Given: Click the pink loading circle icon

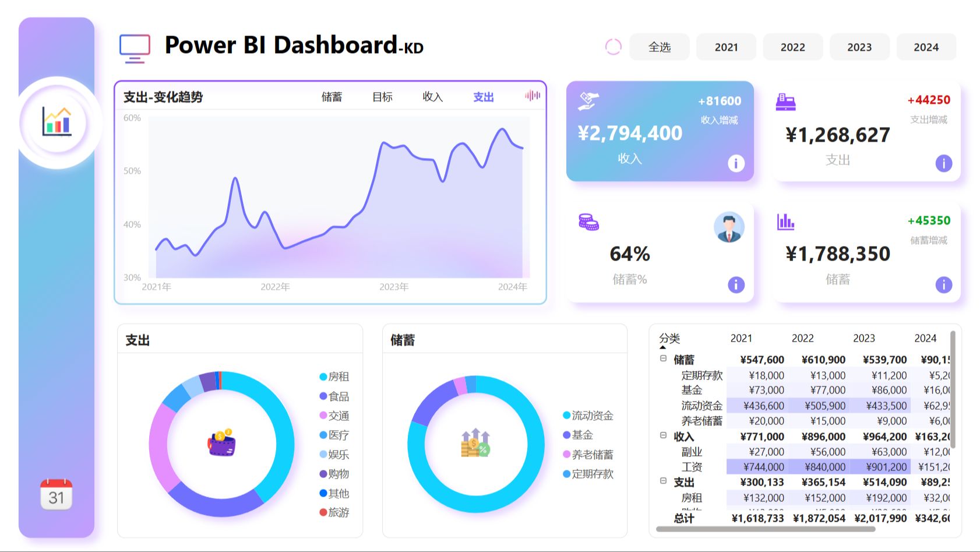Looking at the screenshot, I should [614, 47].
